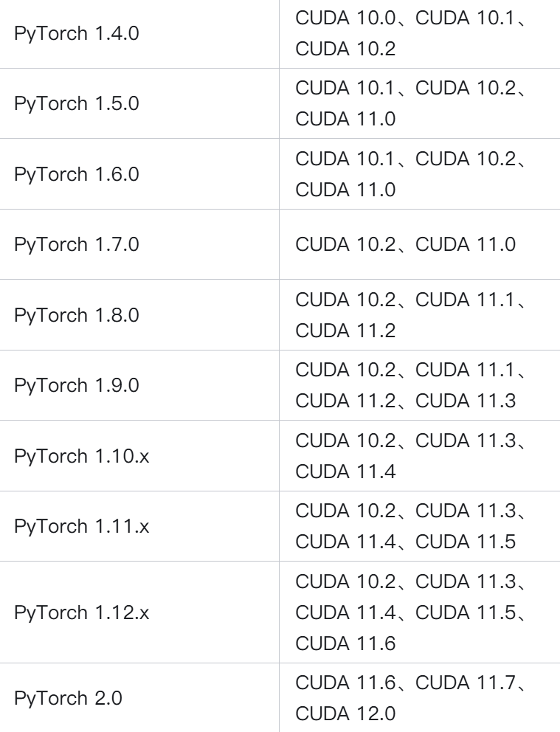Select CUDA 11.0 in PyTorch 1.5.0 row
Viewport: 560px width, 732px height.
tap(345, 119)
